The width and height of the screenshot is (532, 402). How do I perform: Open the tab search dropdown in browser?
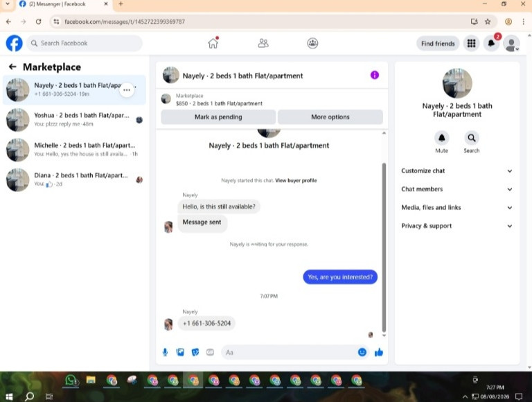(8, 4)
